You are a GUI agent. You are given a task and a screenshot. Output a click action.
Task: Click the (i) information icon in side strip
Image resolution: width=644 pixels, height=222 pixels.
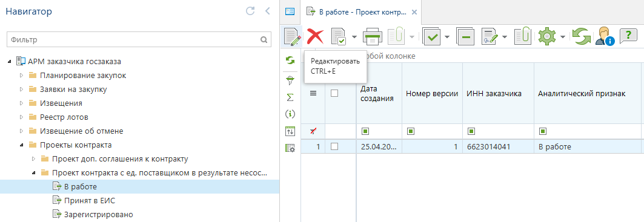290,114
